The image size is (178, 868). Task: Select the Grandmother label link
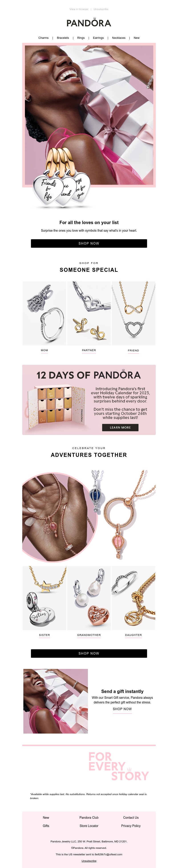[x=89, y=635]
